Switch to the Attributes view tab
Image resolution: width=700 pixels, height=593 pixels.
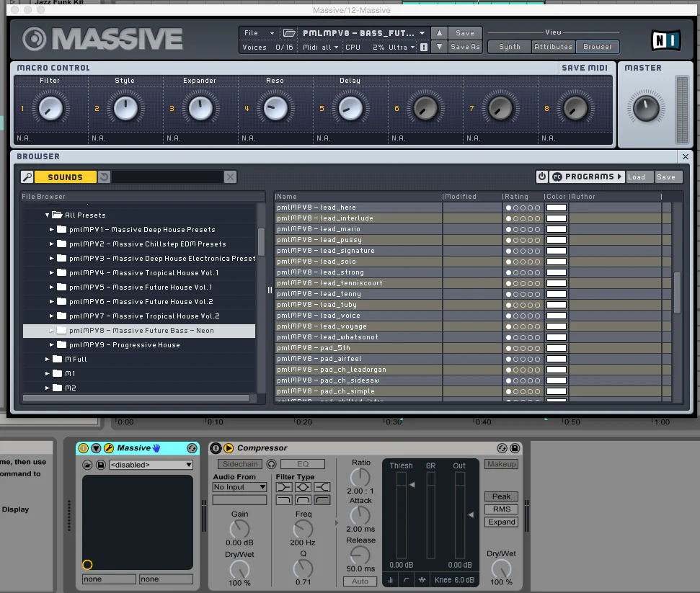tap(553, 47)
